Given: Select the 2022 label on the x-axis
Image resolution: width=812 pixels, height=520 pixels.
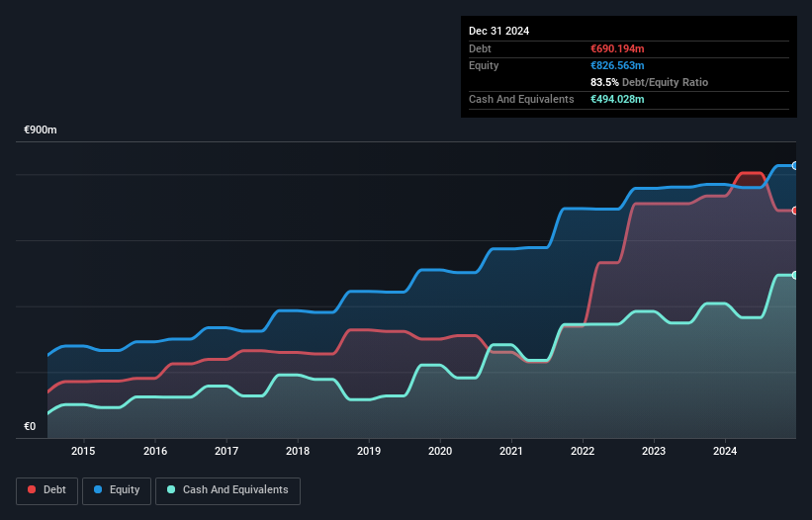Looking at the screenshot, I should coord(583,452).
